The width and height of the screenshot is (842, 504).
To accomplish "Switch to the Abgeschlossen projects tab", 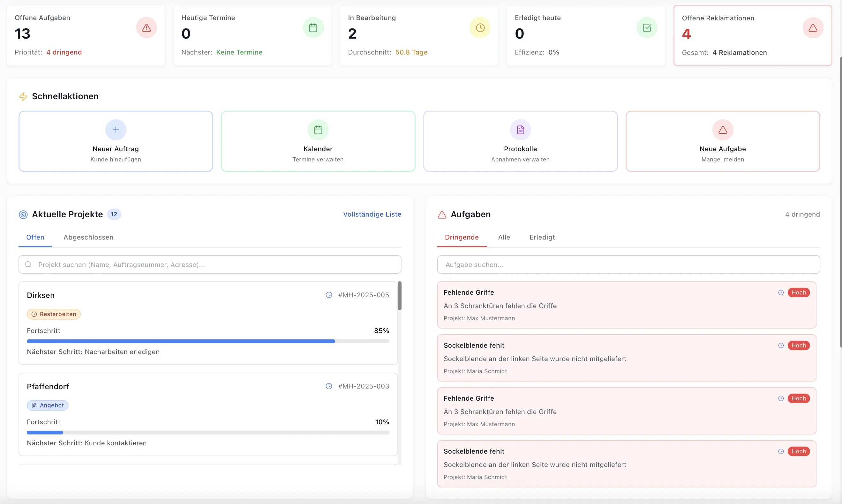I will [x=88, y=237].
